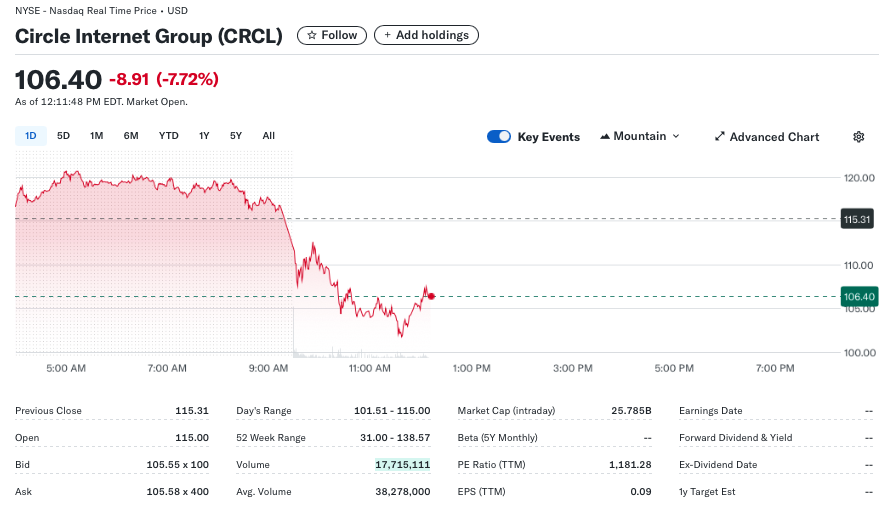The height and width of the screenshot is (515, 890).
Task: Click the Ask value 105.58 x 400
Action: tap(178, 492)
